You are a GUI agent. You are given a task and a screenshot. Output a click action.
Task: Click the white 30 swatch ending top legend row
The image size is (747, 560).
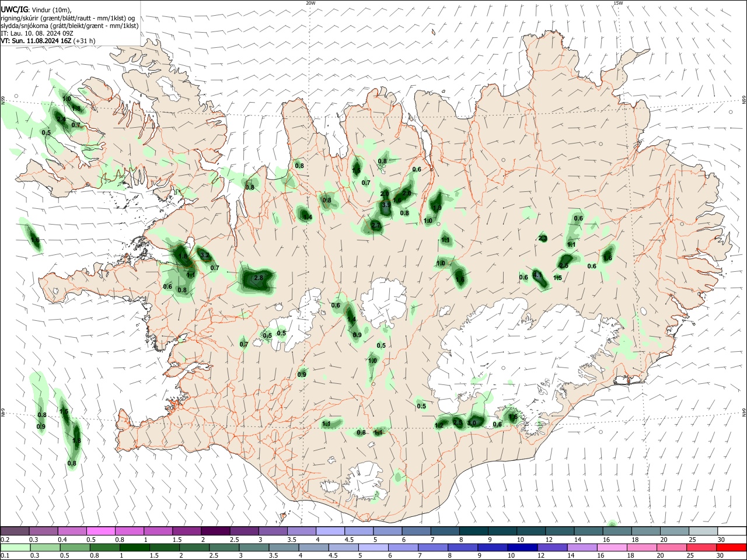(731, 531)
